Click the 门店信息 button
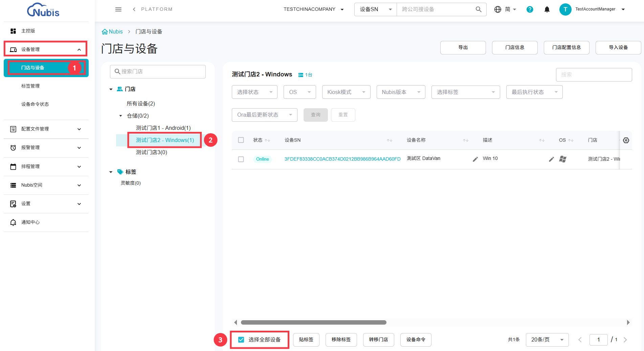The height and width of the screenshot is (351, 644). coord(515,48)
